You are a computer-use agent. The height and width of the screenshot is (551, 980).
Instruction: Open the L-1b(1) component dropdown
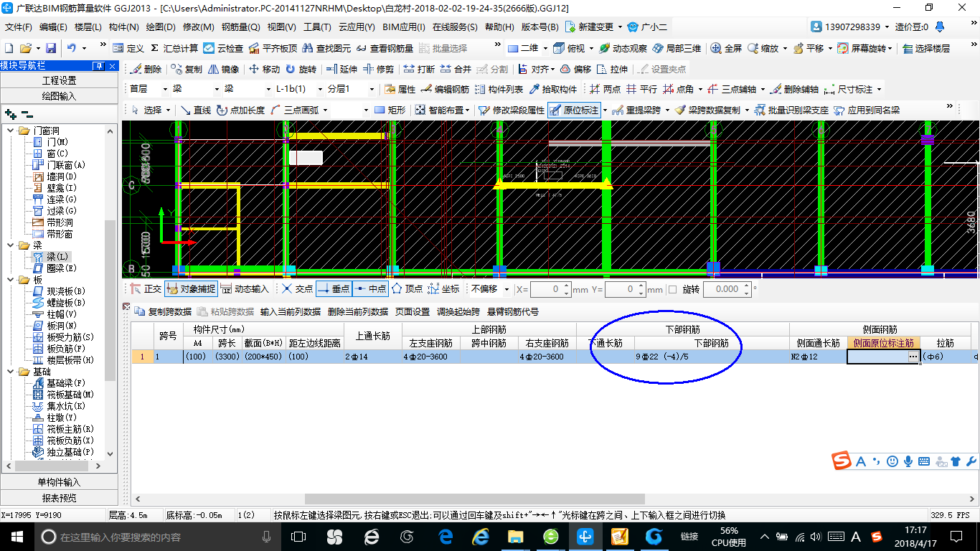pyautogui.click(x=319, y=89)
